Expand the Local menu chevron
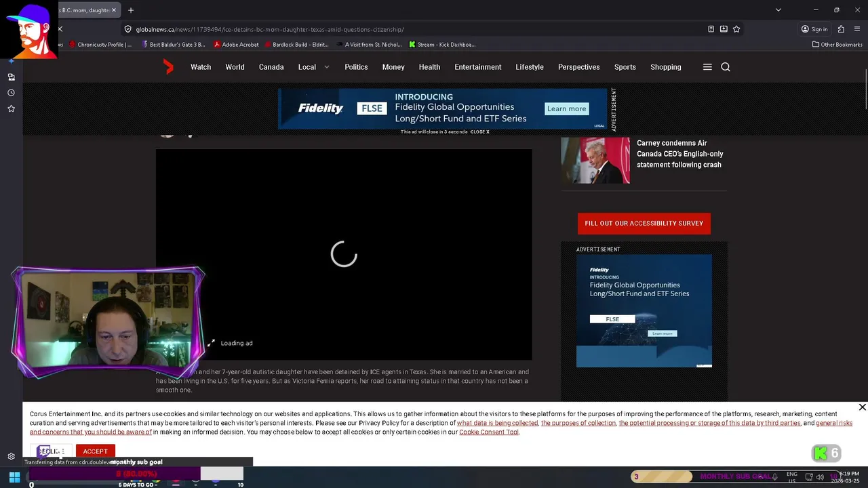This screenshot has height=488, width=868. (x=327, y=67)
